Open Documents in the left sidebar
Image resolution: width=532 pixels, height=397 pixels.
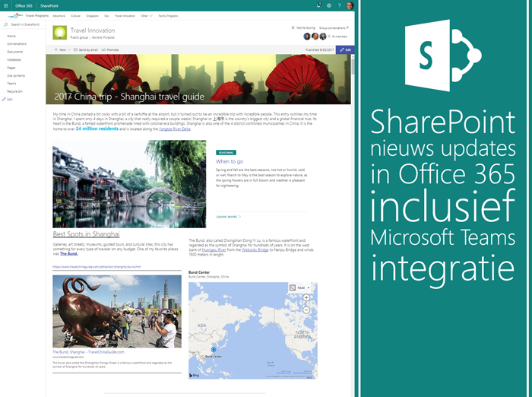(15, 52)
